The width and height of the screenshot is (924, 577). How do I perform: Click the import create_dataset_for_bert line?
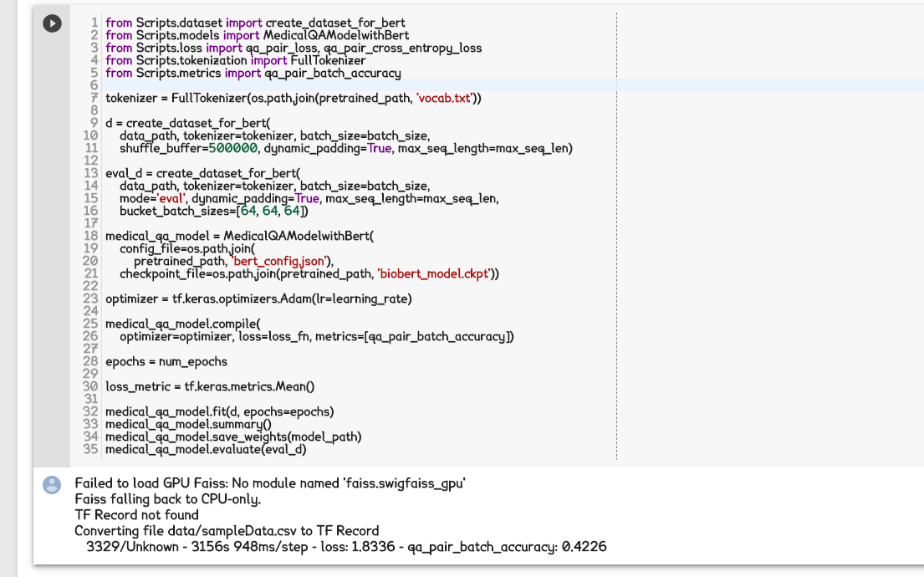click(255, 23)
